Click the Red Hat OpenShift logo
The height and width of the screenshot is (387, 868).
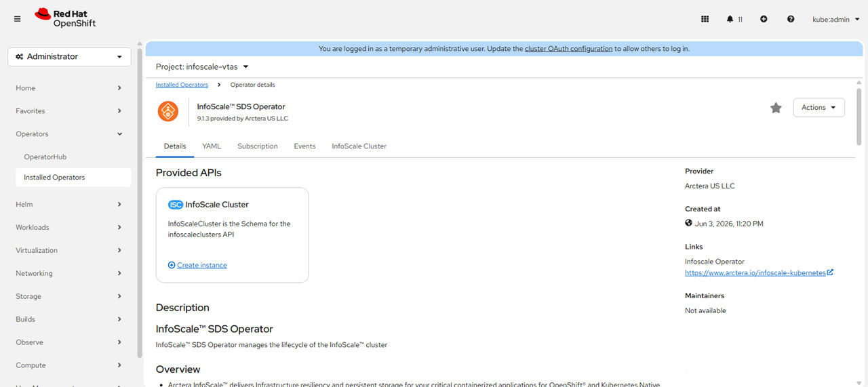click(x=65, y=18)
